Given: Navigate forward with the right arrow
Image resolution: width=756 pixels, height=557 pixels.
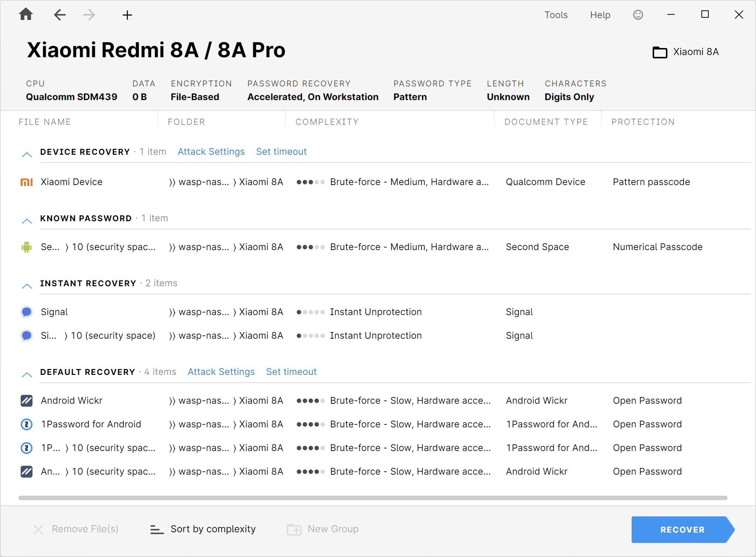Looking at the screenshot, I should (89, 15).
